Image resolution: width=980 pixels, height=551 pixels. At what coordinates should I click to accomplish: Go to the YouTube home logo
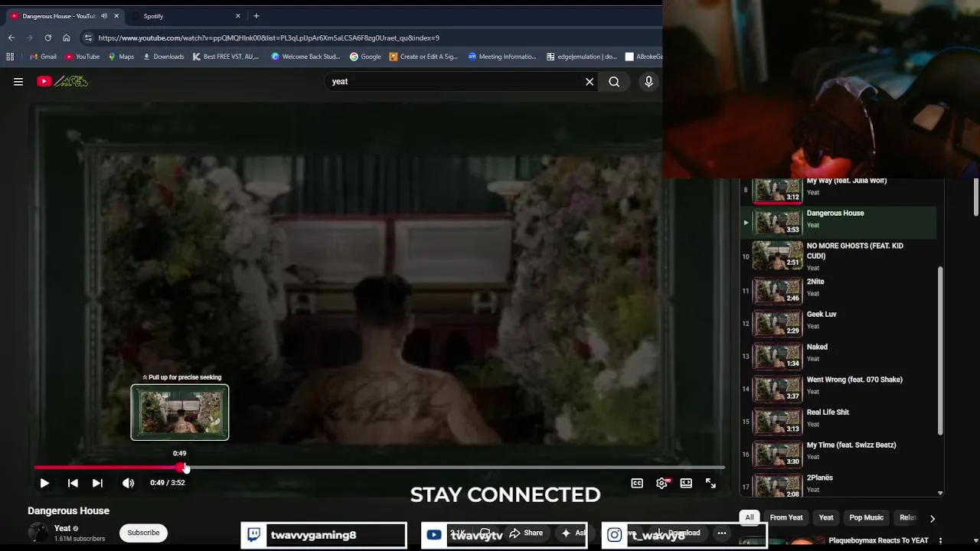coord(63,81)
